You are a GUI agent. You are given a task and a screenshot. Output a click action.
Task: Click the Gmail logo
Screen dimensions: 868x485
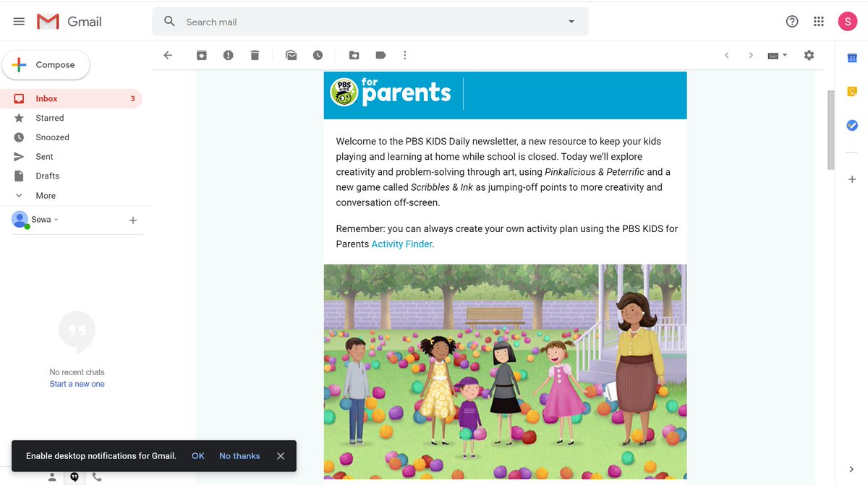click(x=69, y=22)
